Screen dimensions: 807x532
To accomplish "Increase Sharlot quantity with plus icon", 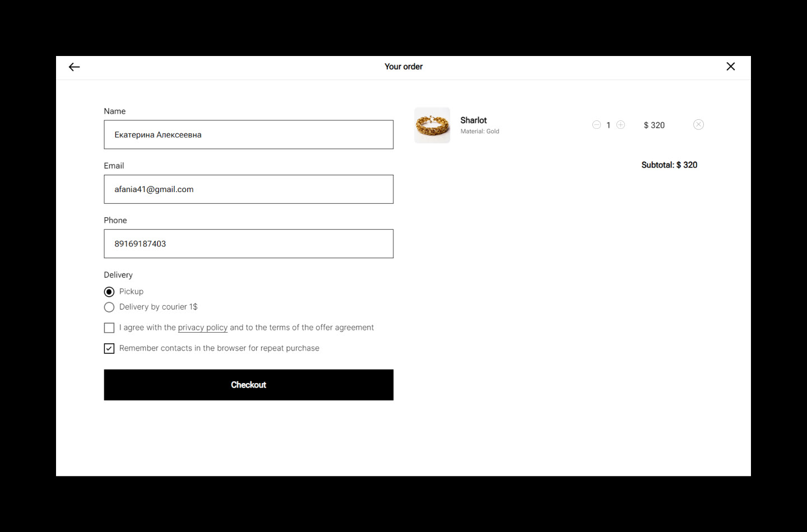I will [620, 125].
